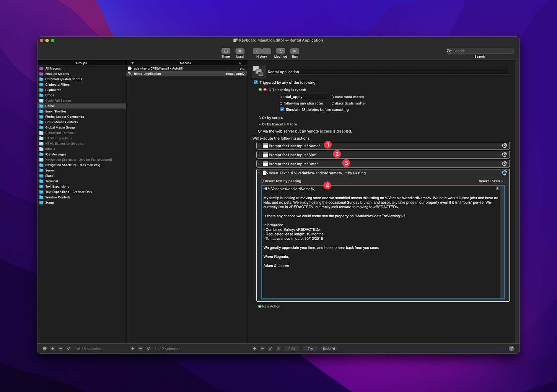Go back in History
Viewport: 557px width, 392px height.
[257, 51]
